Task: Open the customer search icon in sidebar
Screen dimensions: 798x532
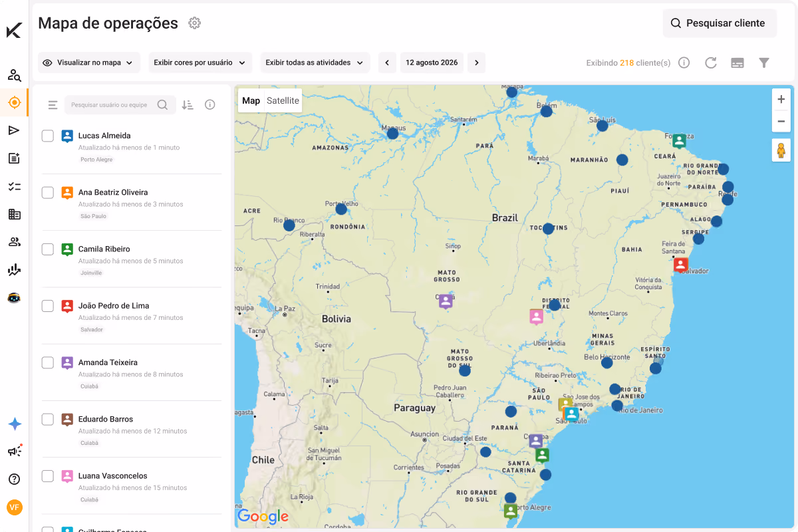Action: tap(14, 75)
